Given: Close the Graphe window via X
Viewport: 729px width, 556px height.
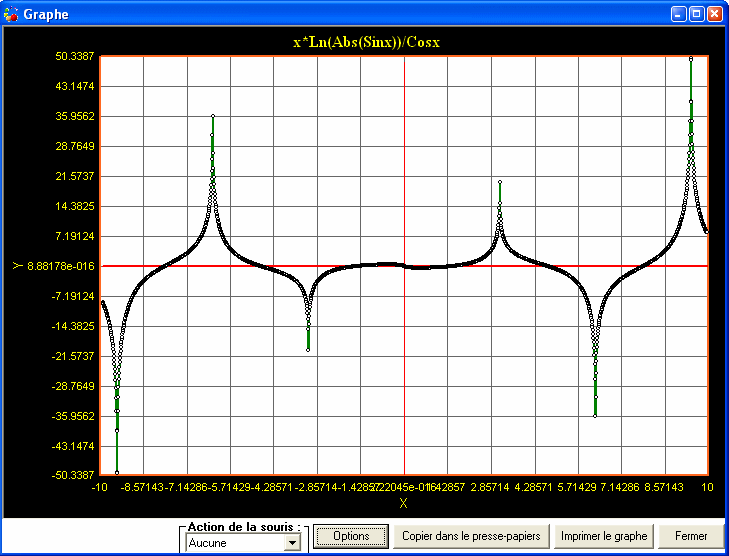Looking at the screenshot, I should pyautogui.click(x=715, y=14).
